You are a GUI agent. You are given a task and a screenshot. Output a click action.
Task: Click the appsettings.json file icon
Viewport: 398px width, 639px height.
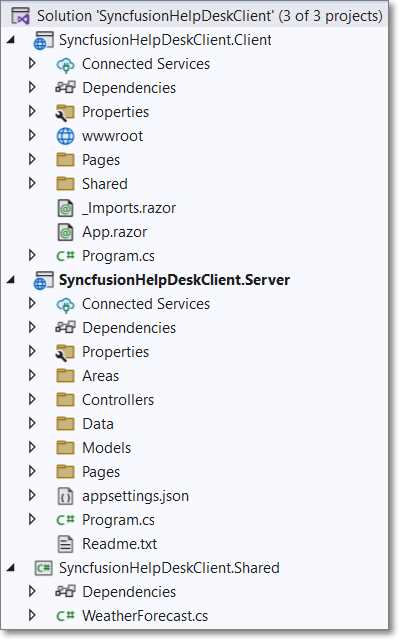tap(65, 496)
